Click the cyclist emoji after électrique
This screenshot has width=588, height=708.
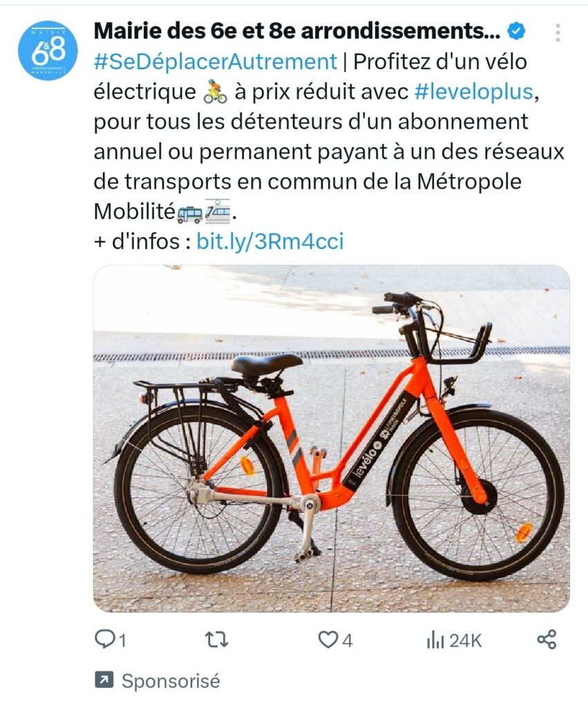click(216, 92)
